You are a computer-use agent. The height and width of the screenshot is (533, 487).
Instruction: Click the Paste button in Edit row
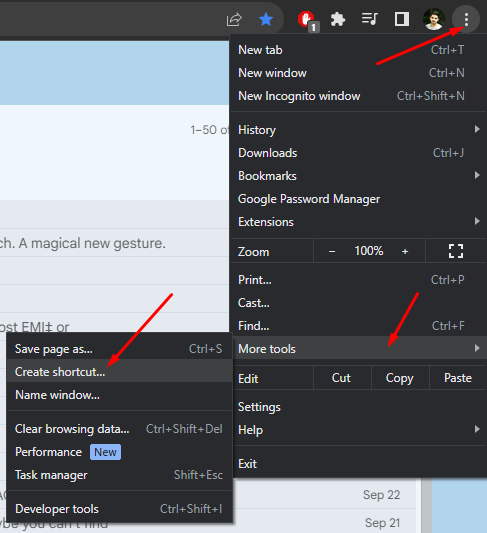pyautogui.click(x=458, y=378)
